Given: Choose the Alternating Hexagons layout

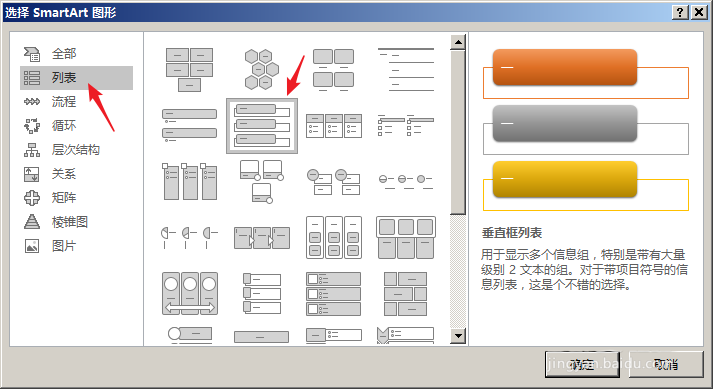Looking at the screenshot, I should click(x=261, y=70).
